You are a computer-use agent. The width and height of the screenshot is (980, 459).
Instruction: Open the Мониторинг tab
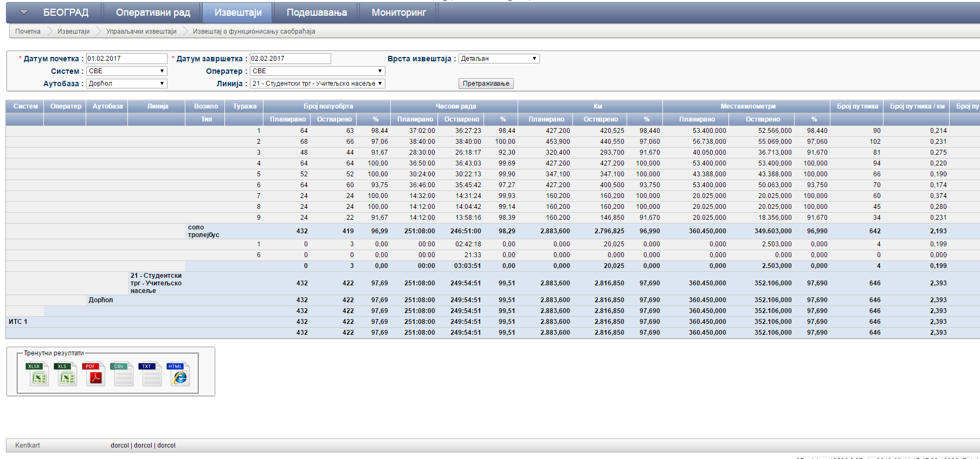coord(398,12)
